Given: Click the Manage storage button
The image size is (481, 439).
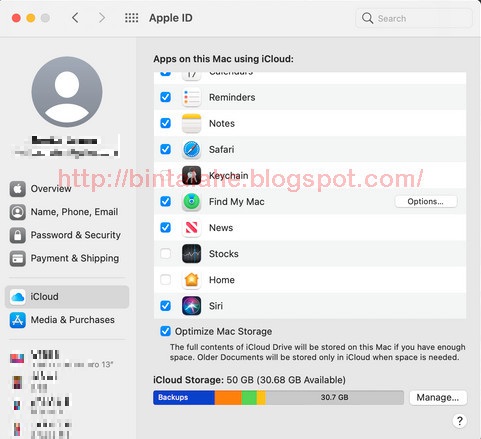Looking at the screenshot, I should click(x=438, y=398).
